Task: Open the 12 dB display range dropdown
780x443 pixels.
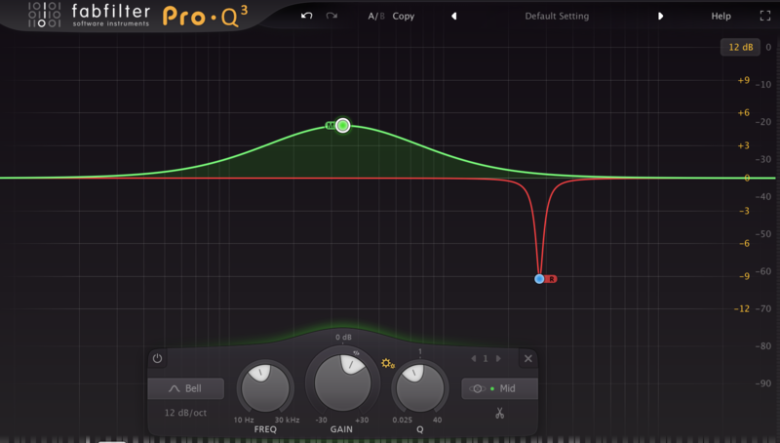Action: click(x=740, y=47)
